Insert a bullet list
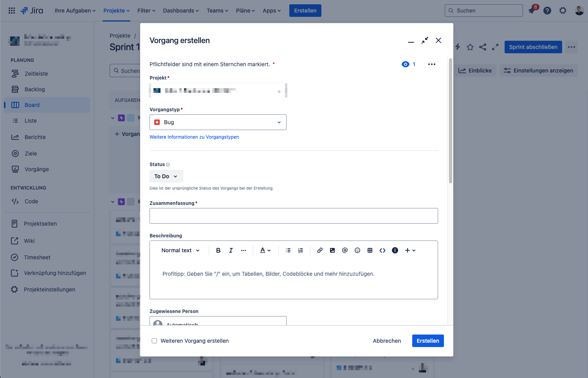This screenshot has width=588, height=378. [x=288, y=250]
